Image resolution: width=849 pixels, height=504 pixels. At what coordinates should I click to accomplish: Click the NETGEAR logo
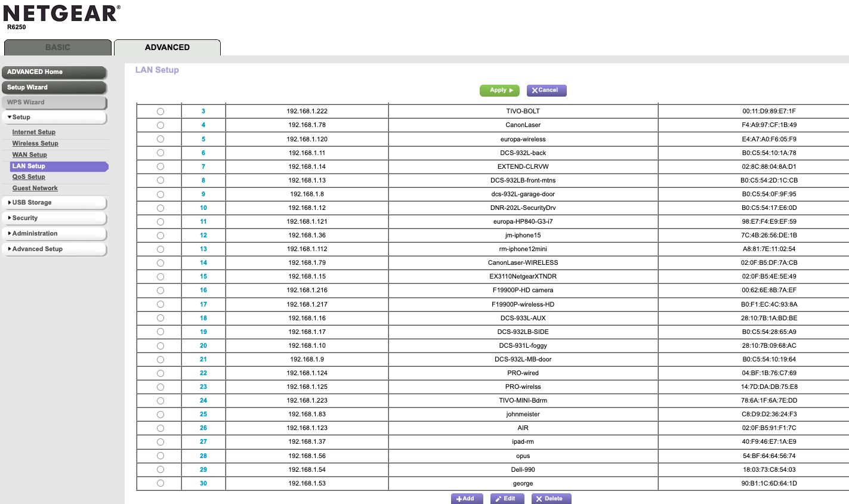pos(62,13)
